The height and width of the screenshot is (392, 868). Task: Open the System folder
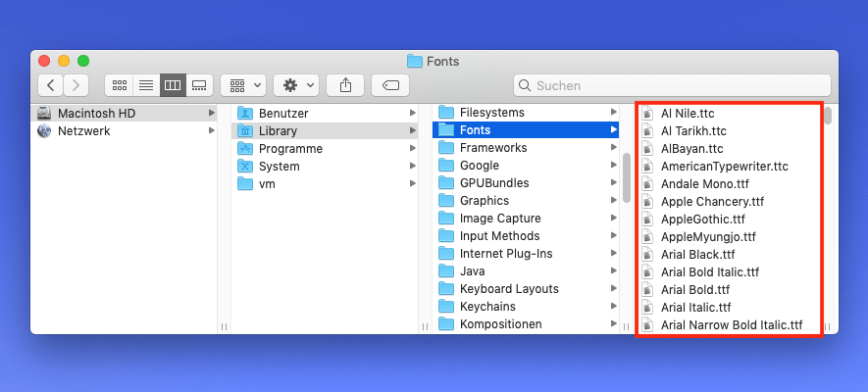coord(279,167)
